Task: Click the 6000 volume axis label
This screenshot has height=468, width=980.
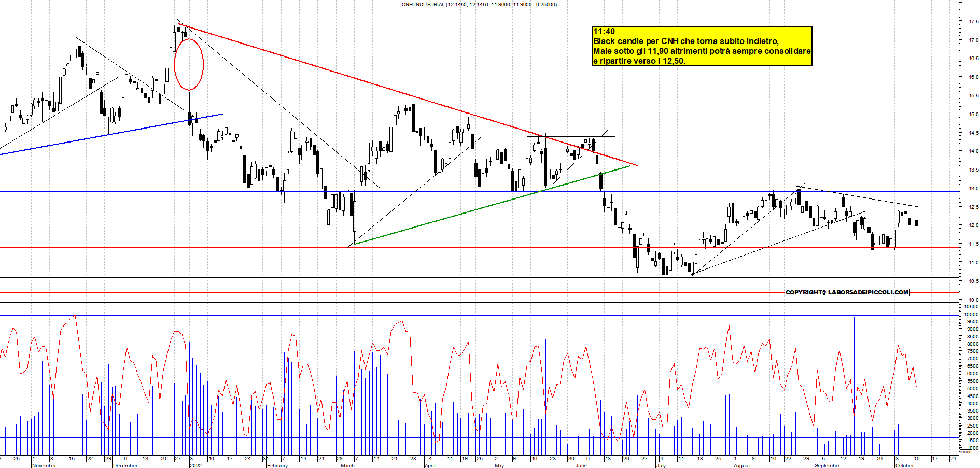Action: (x=973, y=374)
